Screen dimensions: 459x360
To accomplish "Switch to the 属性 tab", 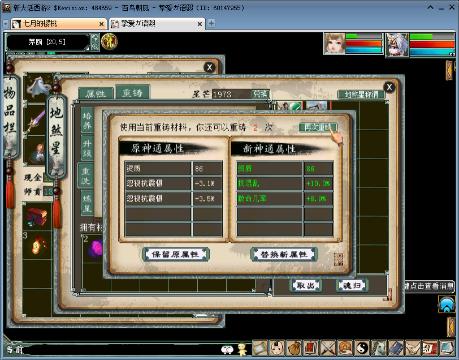I will point(96,93).
